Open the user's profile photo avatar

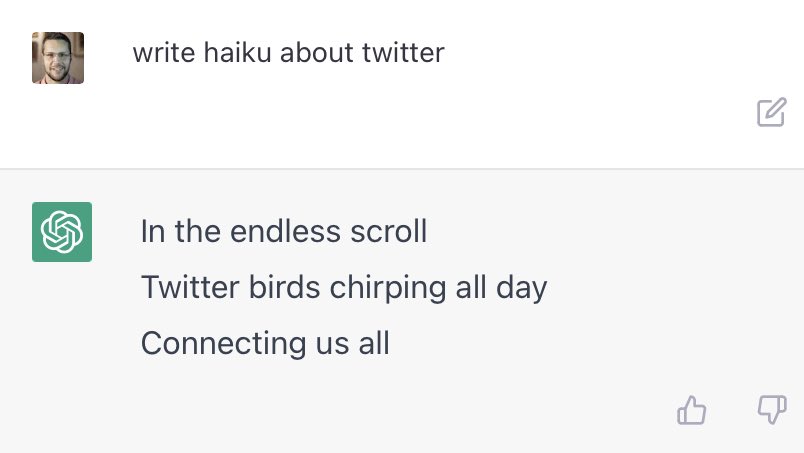(58, 58)
